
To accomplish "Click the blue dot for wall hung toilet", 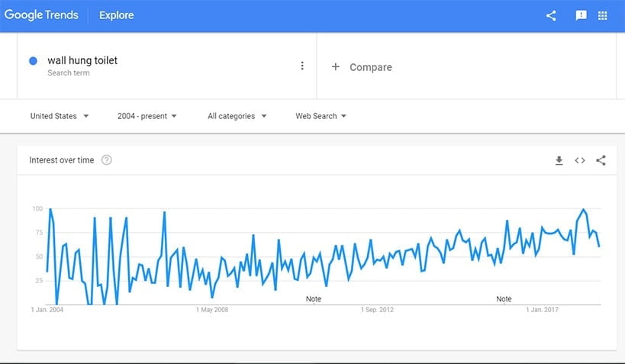I will (x=34, y=61).
